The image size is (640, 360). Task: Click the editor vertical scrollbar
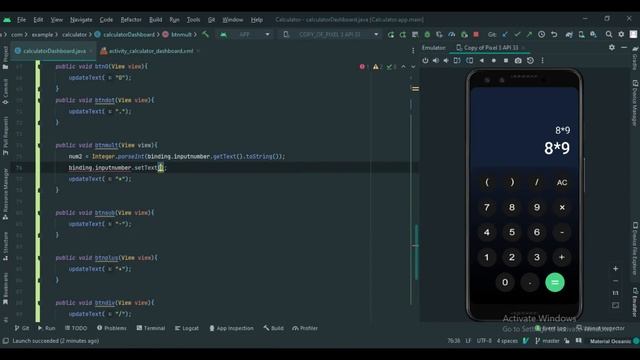[416, 252]
